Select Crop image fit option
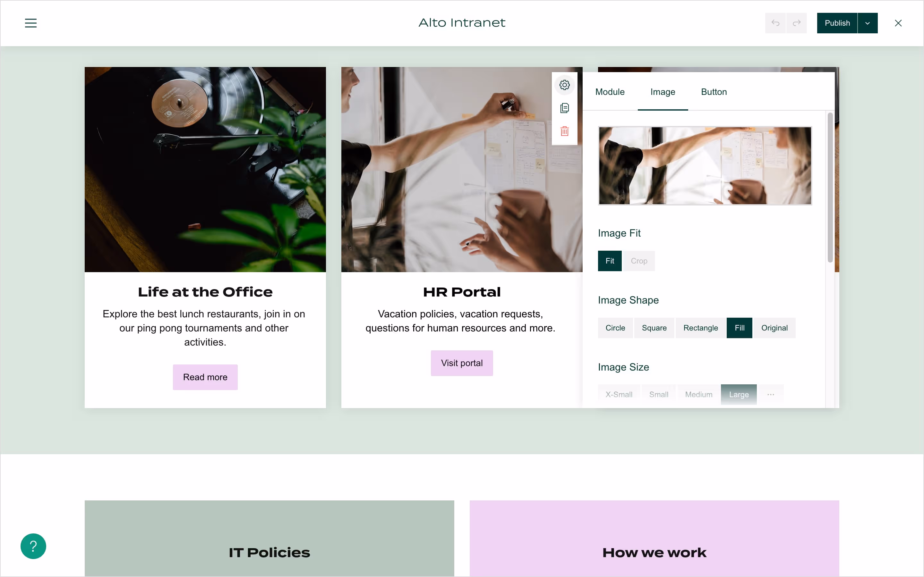The height and width of the screenshot is (577, 924). [x=639, y=261]
